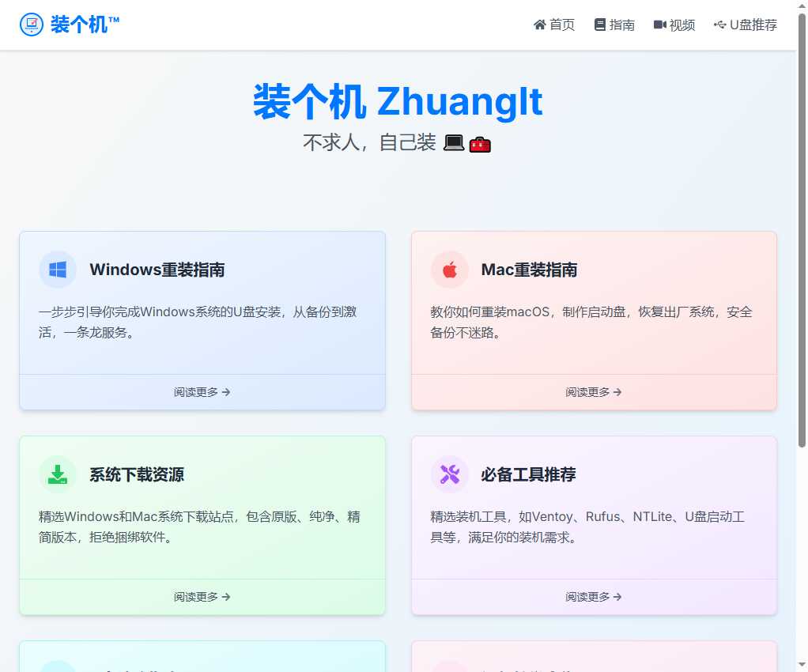Go to the 指南 navigation item
Image resolution: width=808 pixels, height=672 pixels.
622,25
